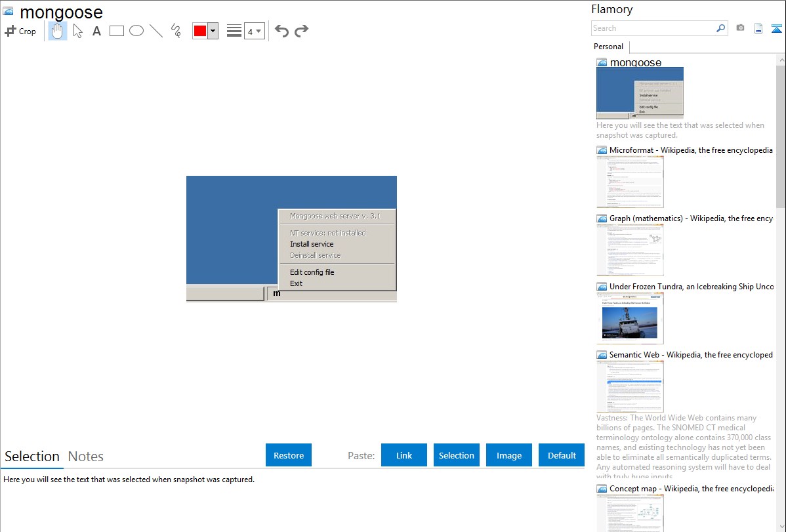
Task: Open the line width 4 dropdown
Action: click(255, 31)
